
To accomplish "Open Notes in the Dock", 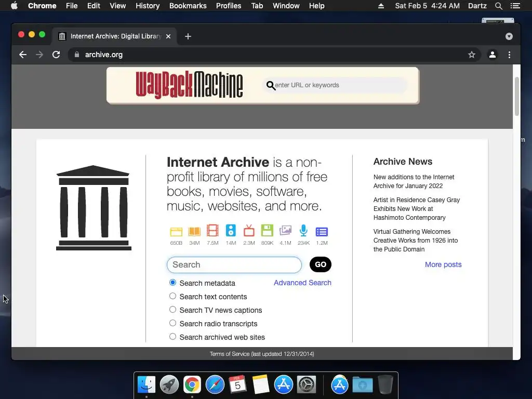I will pyautogui.click(x=261, y=385).
